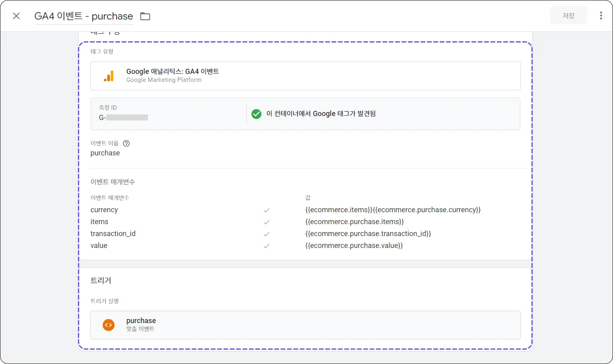This screenshot has width=613, height=364.
Task: Open the folder icon next to the tag name
Action: click(145, 16)
